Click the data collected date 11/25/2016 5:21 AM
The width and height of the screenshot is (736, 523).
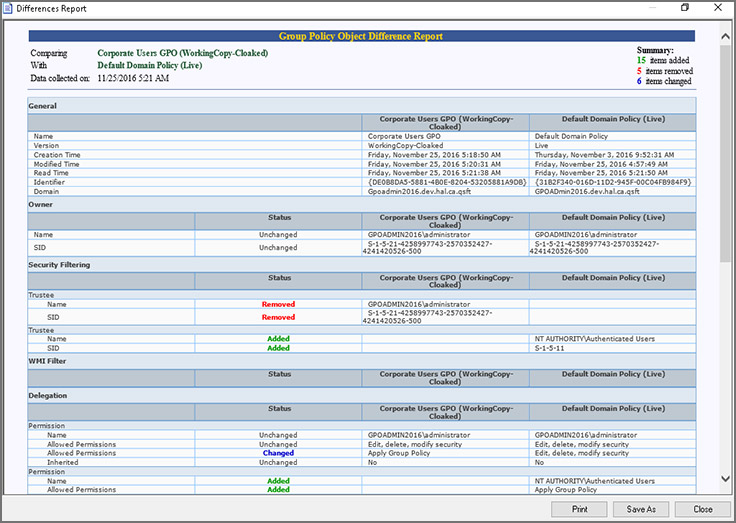click(x=133, y=78)
